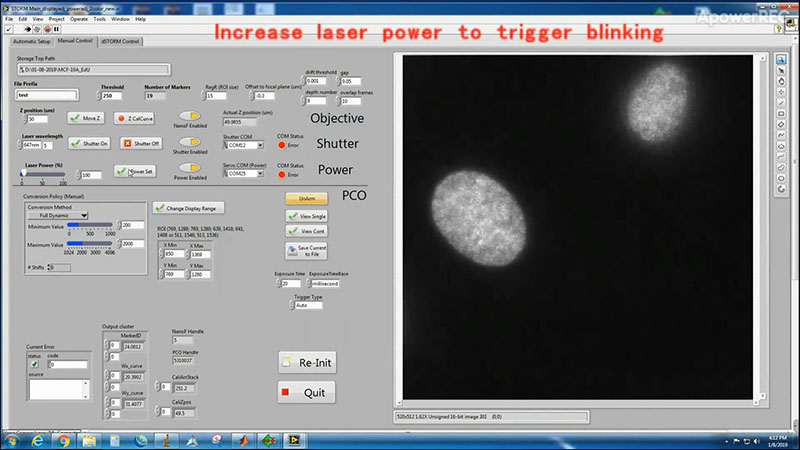The image size is (800, 450).
Task: Open the Operate menu
Action: click(79, 19)
